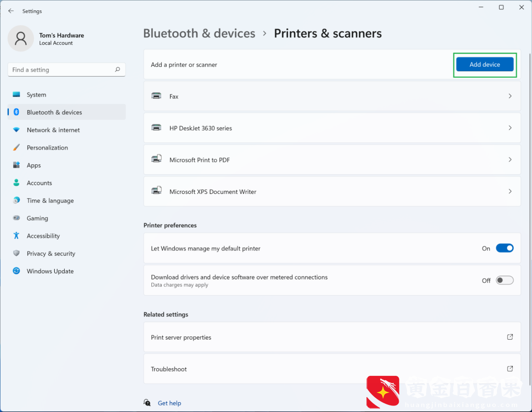Minimize the Settings window
The width and height of the screenshot is (532, 412).
pos(481,8)
